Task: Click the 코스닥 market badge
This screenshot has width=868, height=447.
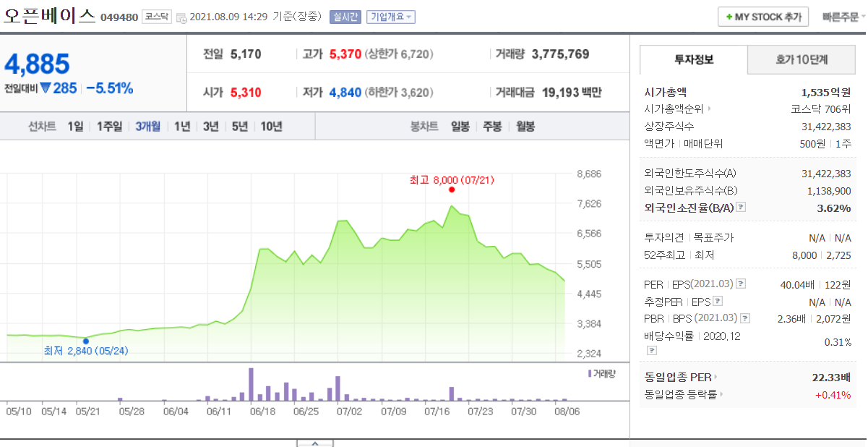Action: click(157, 17)
